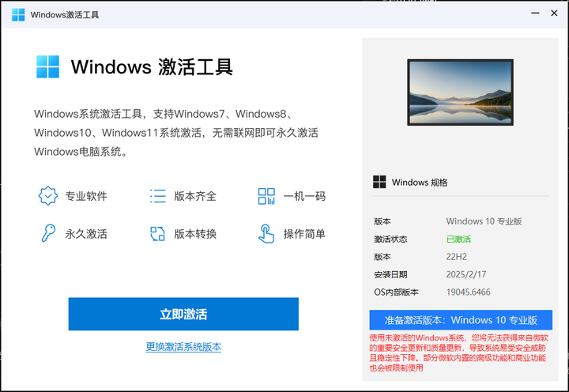Close the Windows激活工具 window
This screenshot has height=392, width=569.
coord(556,14)
